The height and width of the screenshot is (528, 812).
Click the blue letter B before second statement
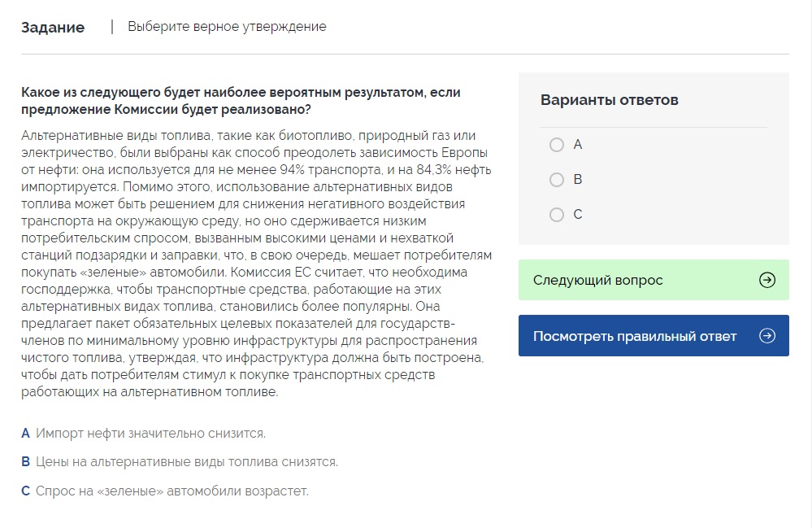(26, 462)
